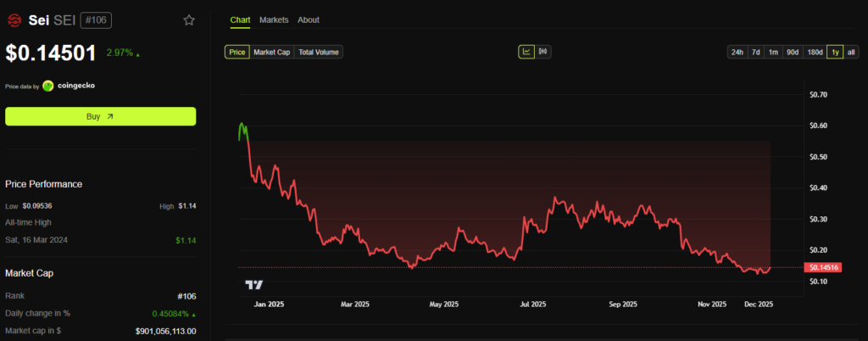Viewport: 868px width, 341px height.
Task: Select the 90d time range
Action: click(x=793, y=52)
